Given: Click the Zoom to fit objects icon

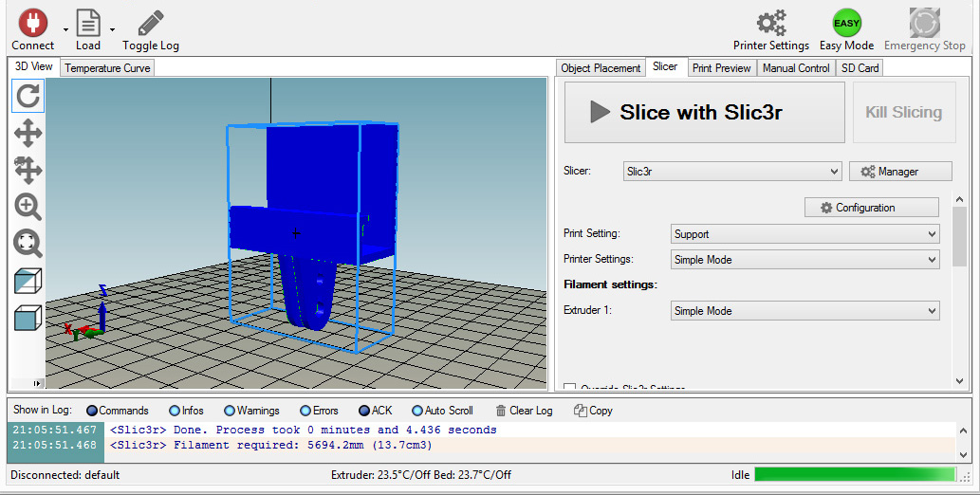Looking at the screenshot, I should coord(28,243).
